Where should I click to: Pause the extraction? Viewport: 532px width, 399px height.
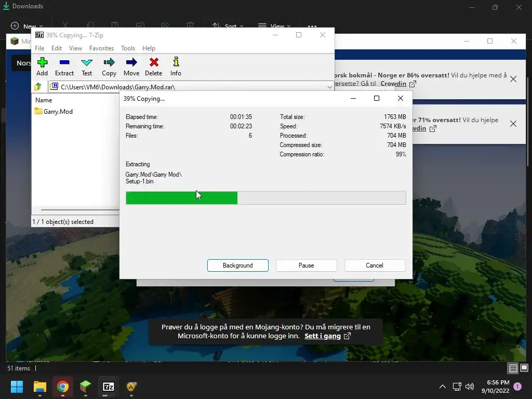[x=307, y=265]
